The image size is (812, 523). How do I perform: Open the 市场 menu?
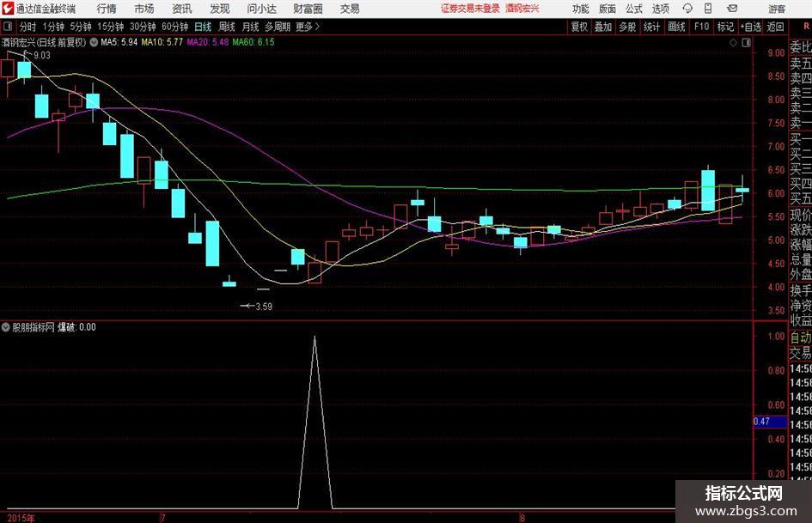(x=144, y=9)
